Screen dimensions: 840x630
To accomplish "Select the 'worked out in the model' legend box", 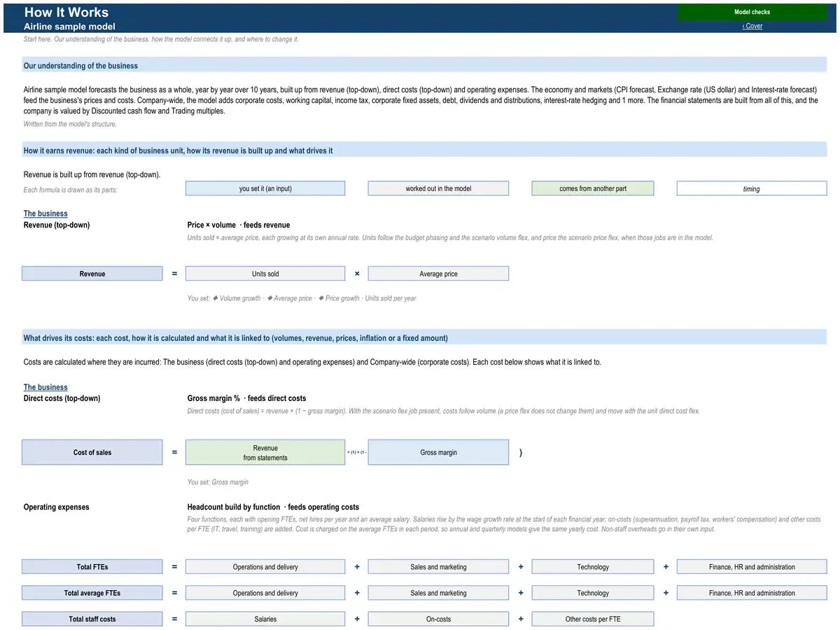I will pos(438,188).
